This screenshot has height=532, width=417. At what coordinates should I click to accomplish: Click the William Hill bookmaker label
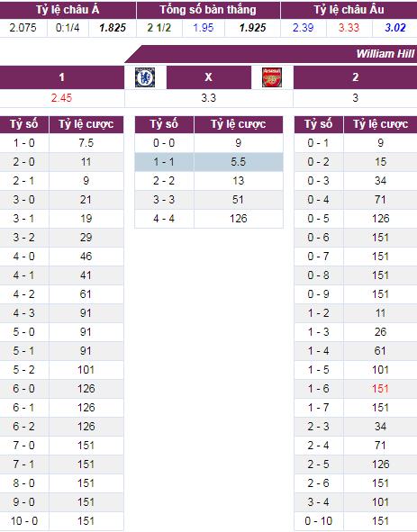(x=385, y=54)
